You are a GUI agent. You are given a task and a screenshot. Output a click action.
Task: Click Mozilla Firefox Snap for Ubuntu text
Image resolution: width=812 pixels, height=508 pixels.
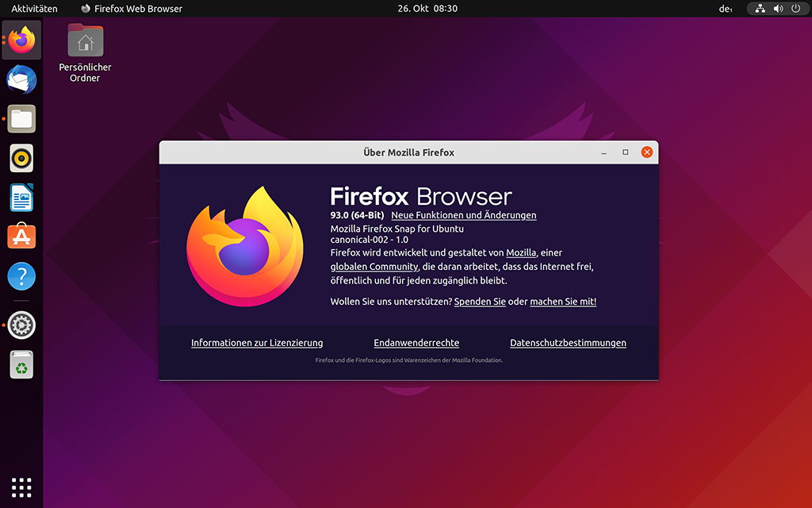tap(397, 229)
